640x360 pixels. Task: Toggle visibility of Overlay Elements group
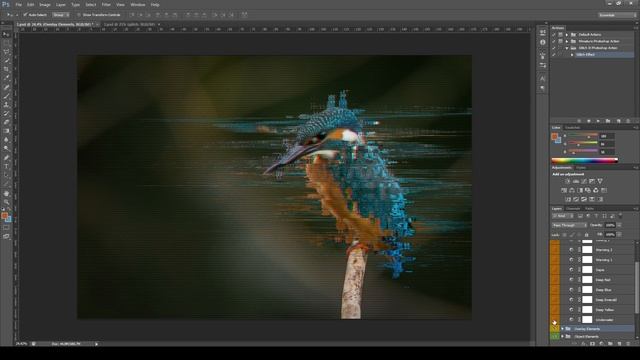pos(555,329)
